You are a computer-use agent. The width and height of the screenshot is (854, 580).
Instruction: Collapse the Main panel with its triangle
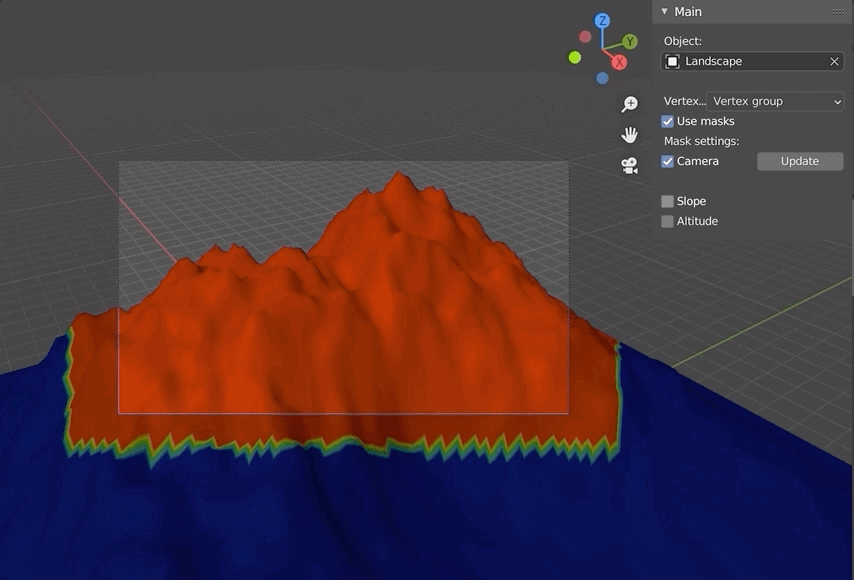pyautogui.click(x=663, y=11)
